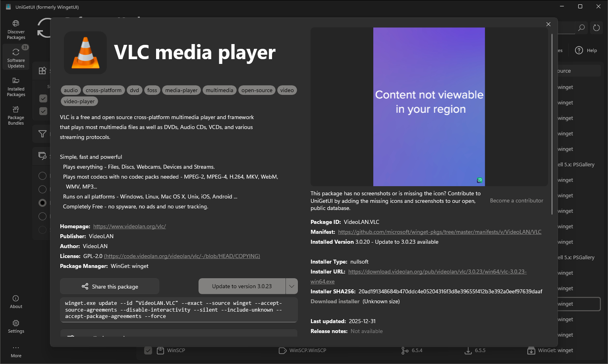Click the Source column header

coord(564,71)
